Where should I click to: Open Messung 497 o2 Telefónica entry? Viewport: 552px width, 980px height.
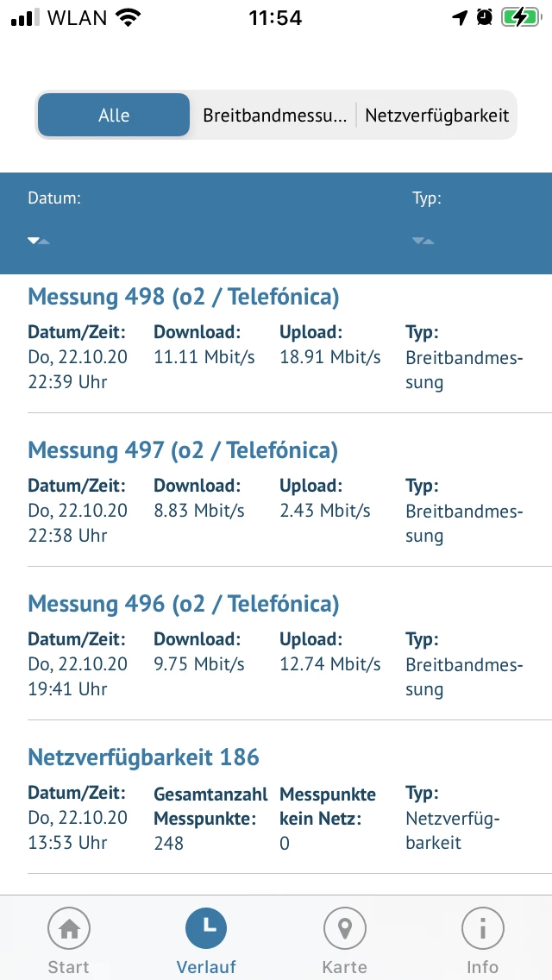click(x=183, y=451)
